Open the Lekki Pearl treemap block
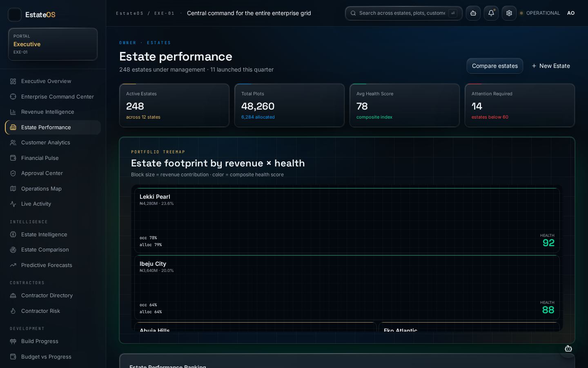The image size is (588, 368). (347, 220)
